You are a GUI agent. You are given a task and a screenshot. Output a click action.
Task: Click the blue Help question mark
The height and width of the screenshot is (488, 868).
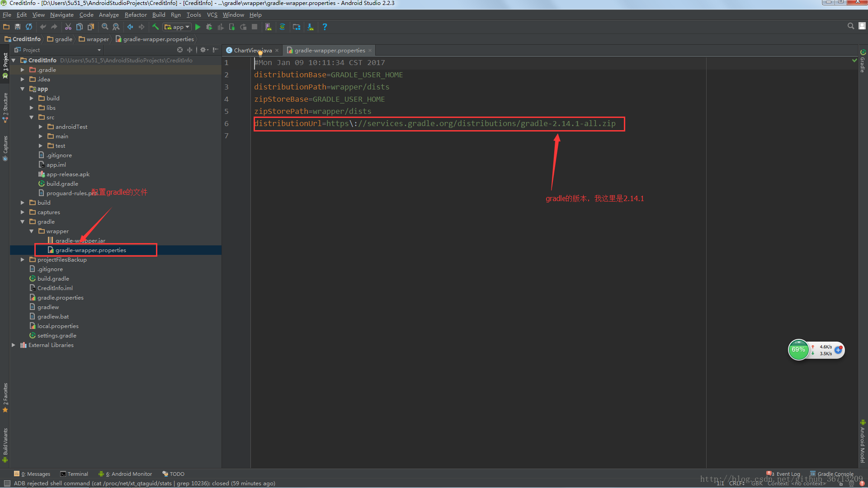325,27
